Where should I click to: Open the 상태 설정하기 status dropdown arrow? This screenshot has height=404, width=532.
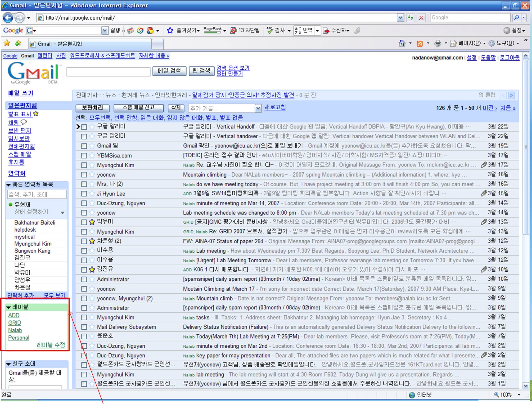(x=62, y=213)
